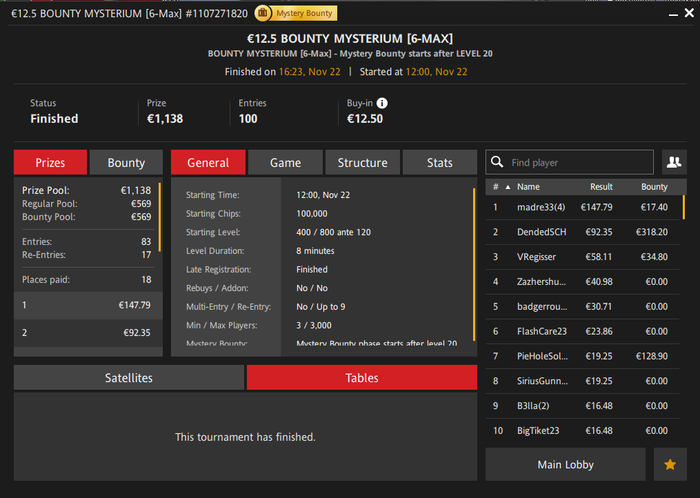
Task: Select player B3lla(2) row
Action: pyautogui.click(x=583, y=406)
